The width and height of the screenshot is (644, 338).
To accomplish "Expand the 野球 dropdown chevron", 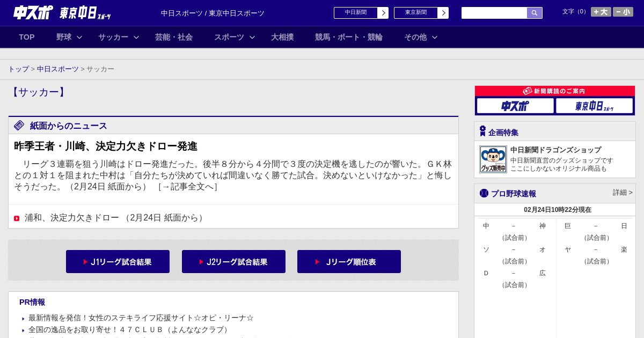I will [x=79, y=37].
